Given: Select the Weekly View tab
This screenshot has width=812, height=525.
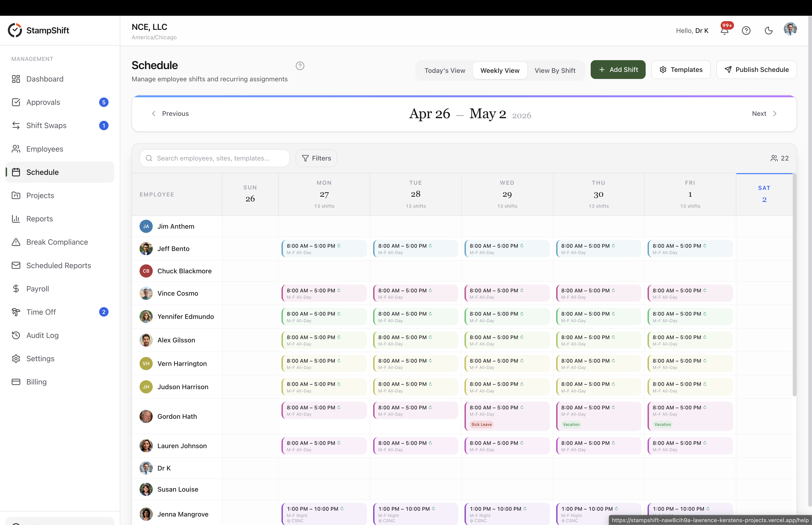Looking at the screenshot, I should coord(500,71).
